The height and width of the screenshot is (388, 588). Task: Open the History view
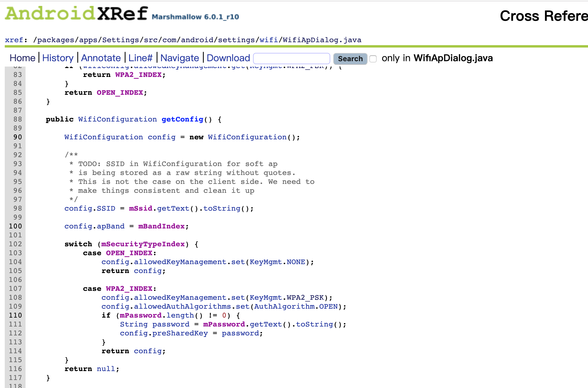[x=58, y=58]
